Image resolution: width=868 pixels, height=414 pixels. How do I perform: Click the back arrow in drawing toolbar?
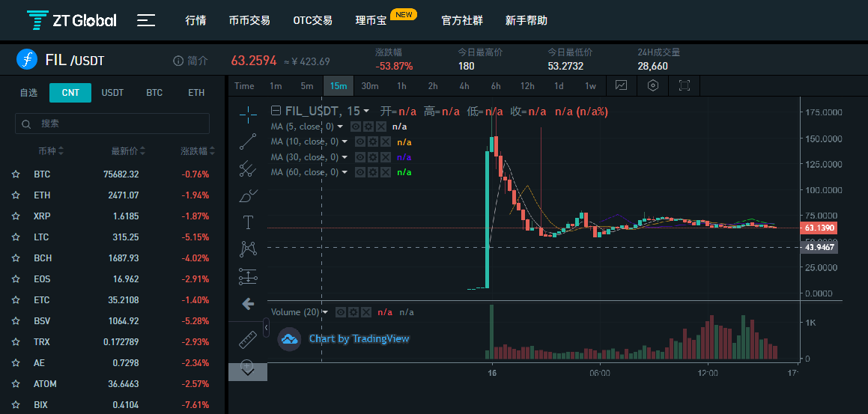click(248, 303)
